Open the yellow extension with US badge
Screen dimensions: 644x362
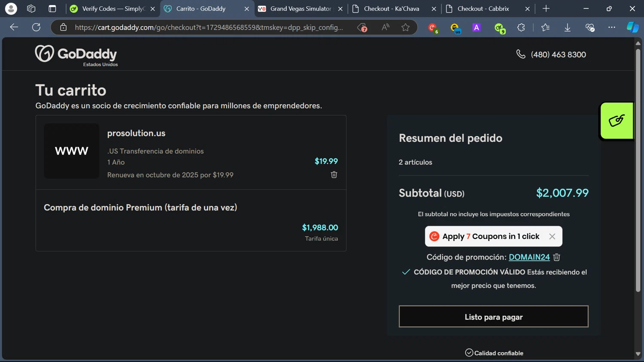pos(456,28)
